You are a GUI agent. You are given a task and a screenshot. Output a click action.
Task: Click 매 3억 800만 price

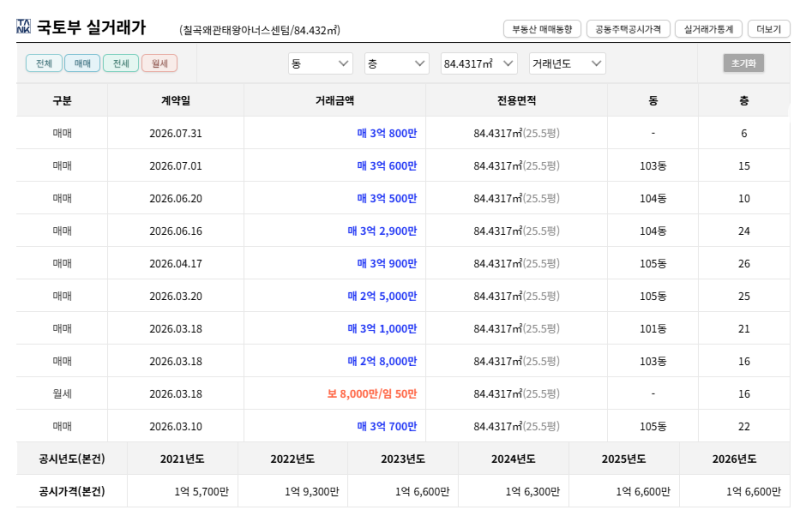387,133
